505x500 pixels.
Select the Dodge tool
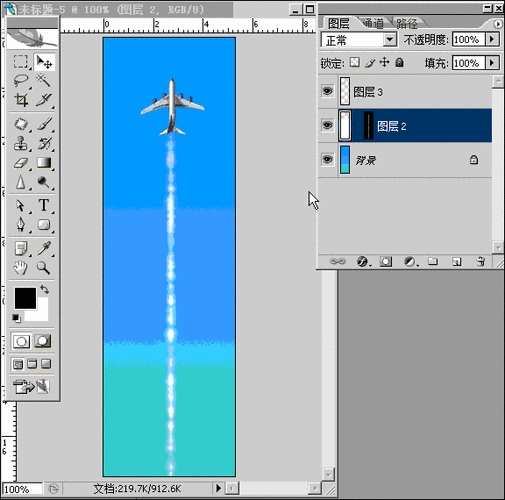44,182
